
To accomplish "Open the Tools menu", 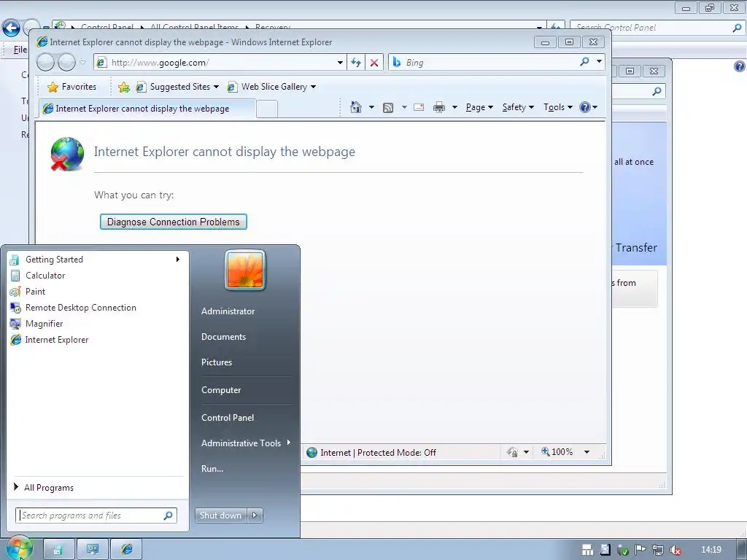I will [x=558, y=107].
